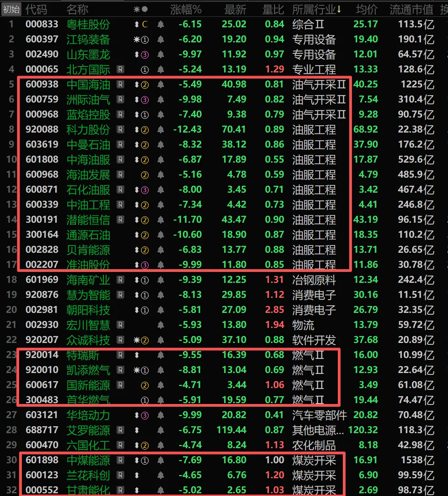The image size is (448, 496).
Task: Click the R badge next to 特瑞斯
Action: (x=121, y=355)
